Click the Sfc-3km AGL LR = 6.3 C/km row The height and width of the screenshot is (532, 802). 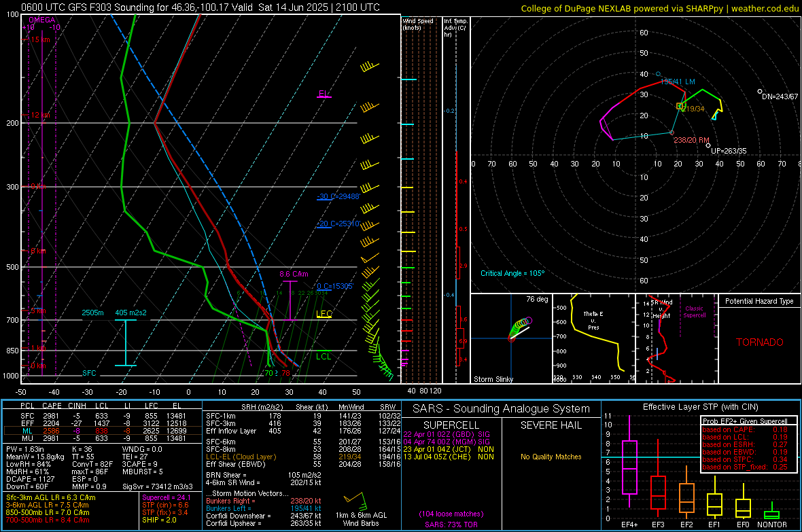pos(51,497)
